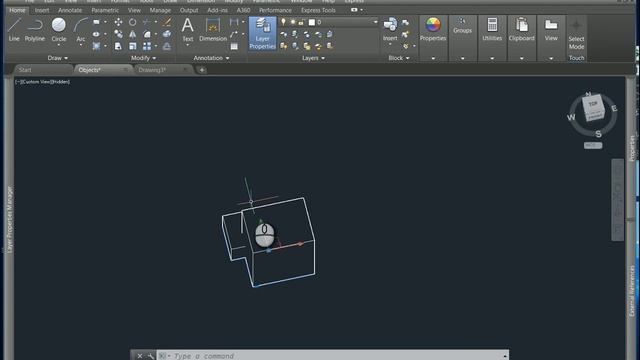The width and height of the screenshot is (640, 360).
Task: Open the Utilities panel button
Action: tap(492, 30)
